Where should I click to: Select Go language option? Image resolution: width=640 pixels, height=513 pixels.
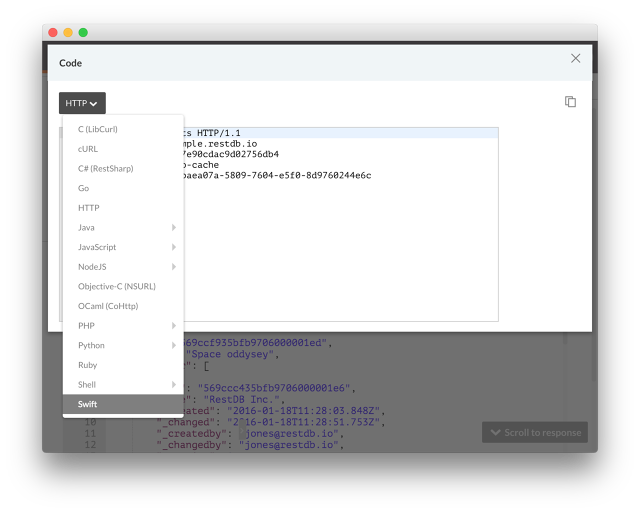[123, 188]
